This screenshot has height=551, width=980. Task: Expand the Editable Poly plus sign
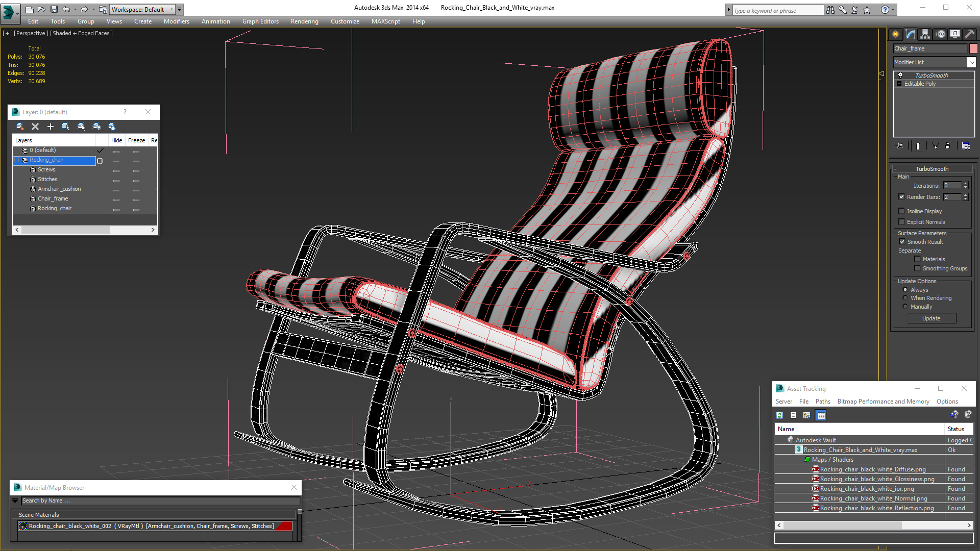click(x=899, y=84)
